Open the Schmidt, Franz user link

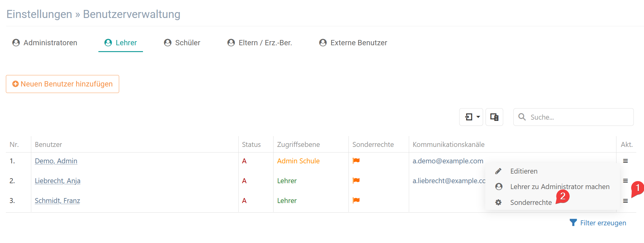pyautogui.click(x=57, y=201)
